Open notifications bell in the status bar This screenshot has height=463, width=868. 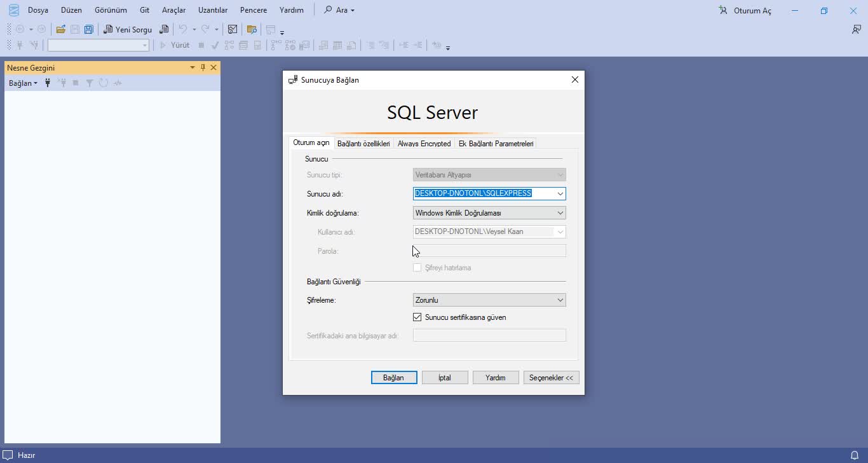tap(855, 455)
